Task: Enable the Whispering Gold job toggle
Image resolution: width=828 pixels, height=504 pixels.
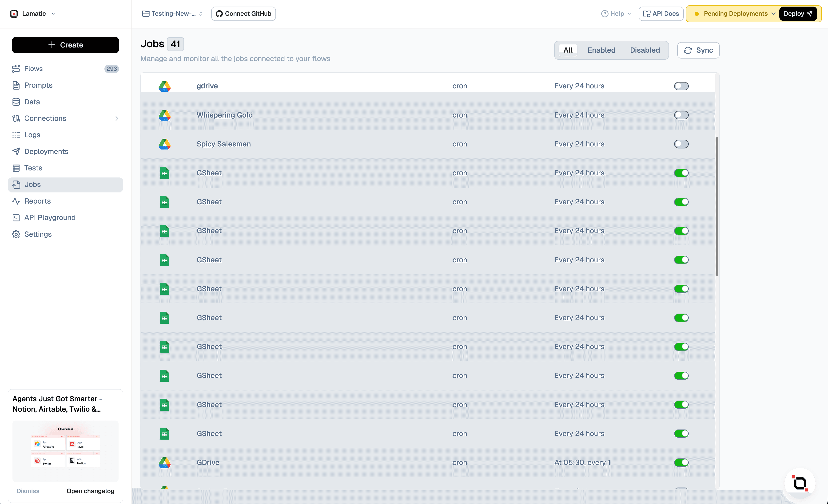Action: tap(681, 115)
